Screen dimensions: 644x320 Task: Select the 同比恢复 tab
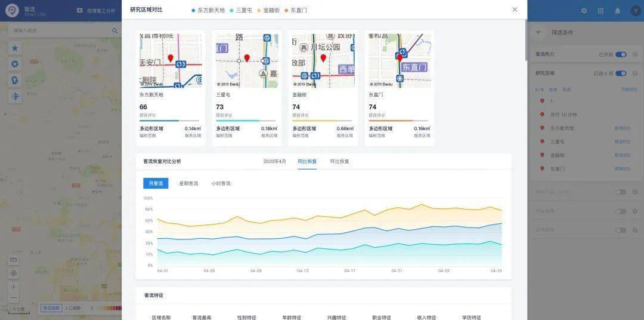(x=307, y=161)
